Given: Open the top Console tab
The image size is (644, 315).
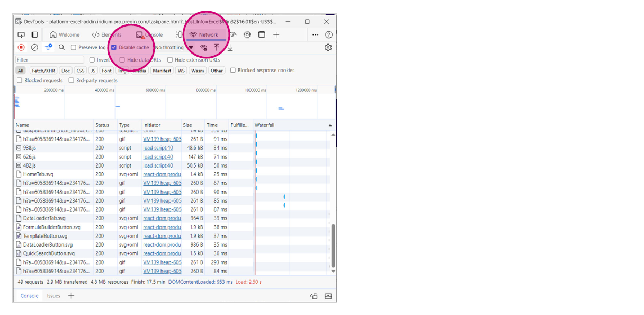Looking at the screenshot, I should (x=149, y=34).
